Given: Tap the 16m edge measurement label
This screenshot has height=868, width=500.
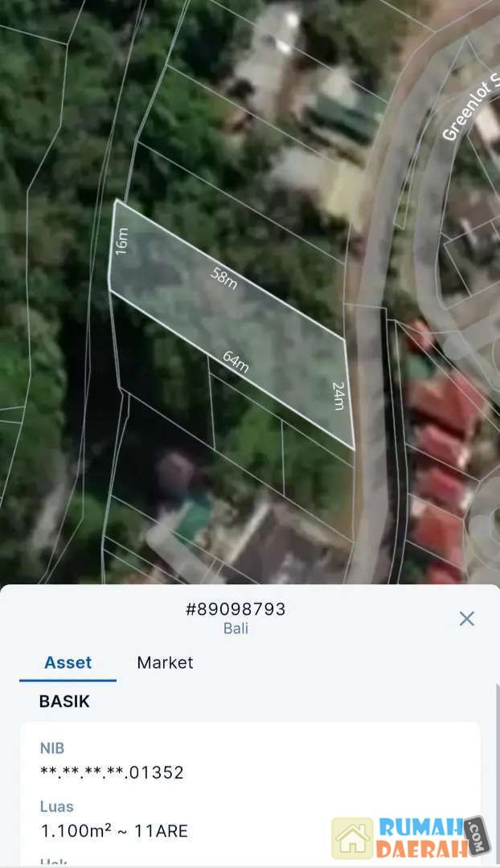Looking at the screenshot, I should click(x=121, y=241).
